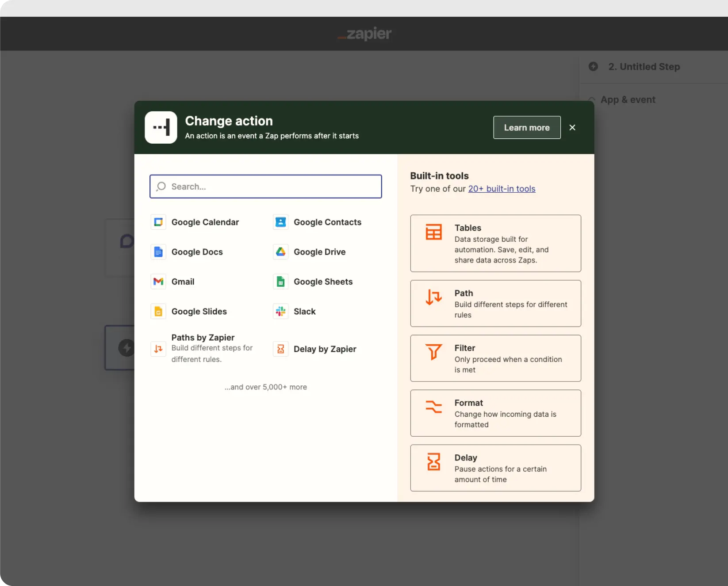Viewport: 728px width, 586px height.
Task: Click the Slack app icon
Action: pos(280,311)
